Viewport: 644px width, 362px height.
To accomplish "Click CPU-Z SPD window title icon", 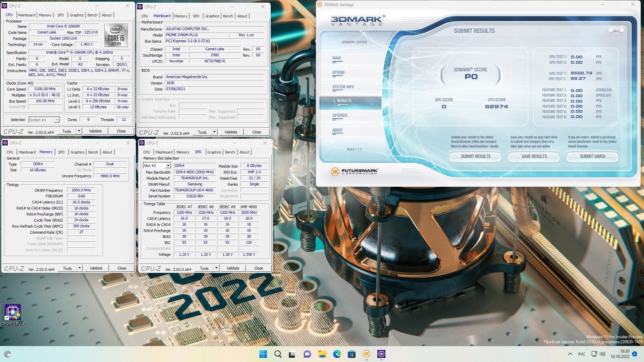I will click(x=142, y=143).
